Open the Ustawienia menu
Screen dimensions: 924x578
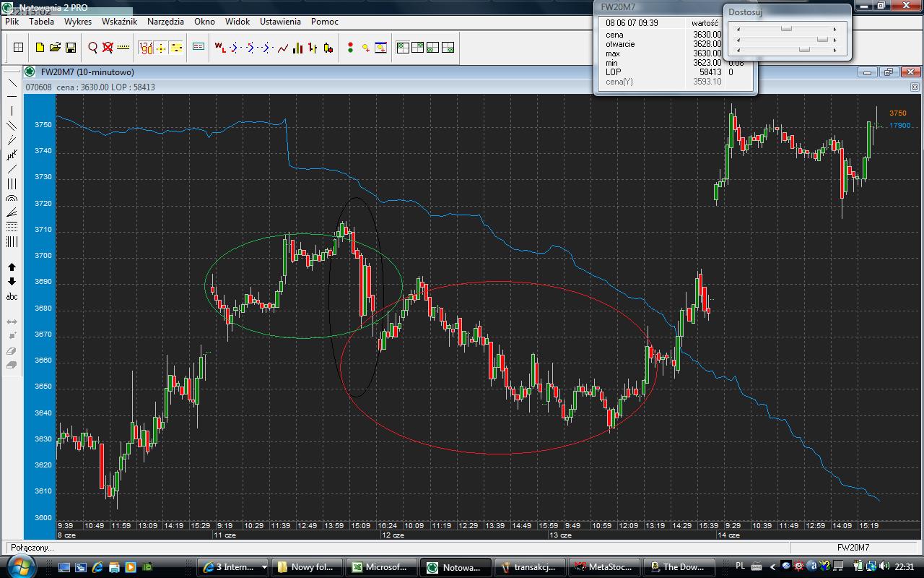tap(280, 22)
